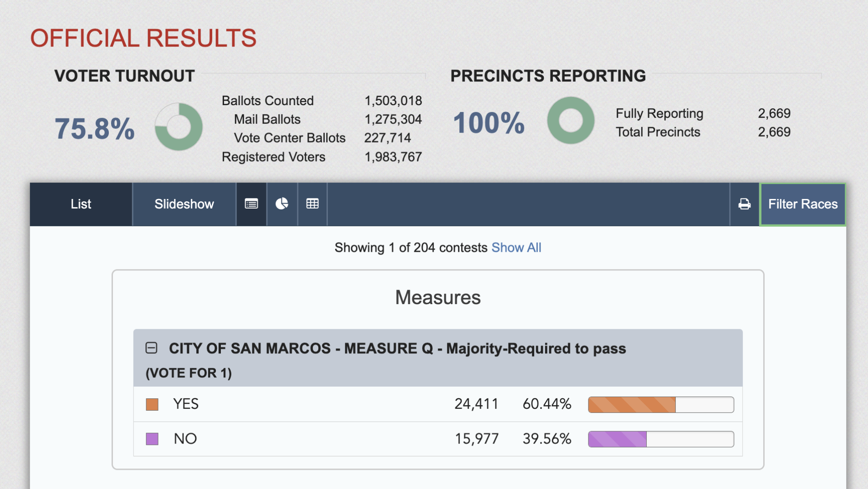Open the table grid view
The width and height of the screenshot is (868, 489).
click(x=312, y=204)
